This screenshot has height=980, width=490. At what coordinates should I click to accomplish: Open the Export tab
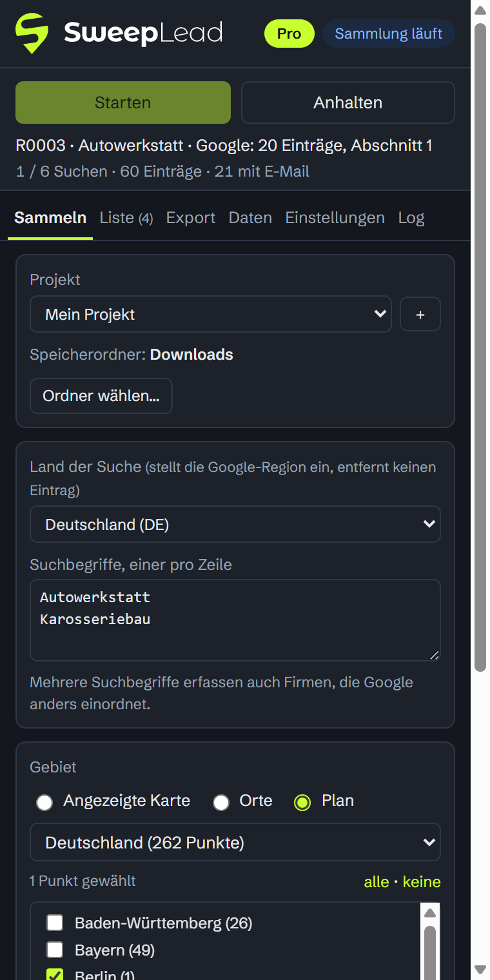pos(191,218)
